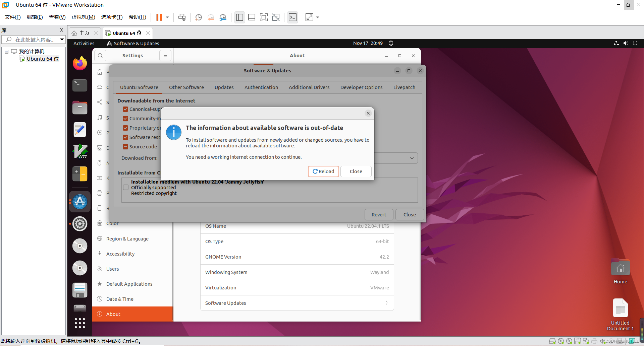644x346 pixels.
Task: Click the Settings gear dock icon
Action: pyautogui.click(x=80, y=224)
